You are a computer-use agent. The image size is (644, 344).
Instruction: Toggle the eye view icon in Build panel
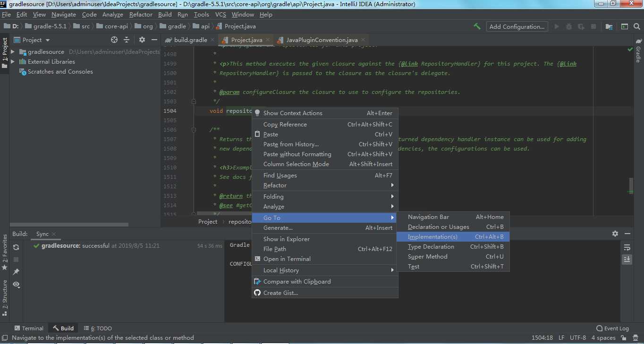[x=16, y=285]
